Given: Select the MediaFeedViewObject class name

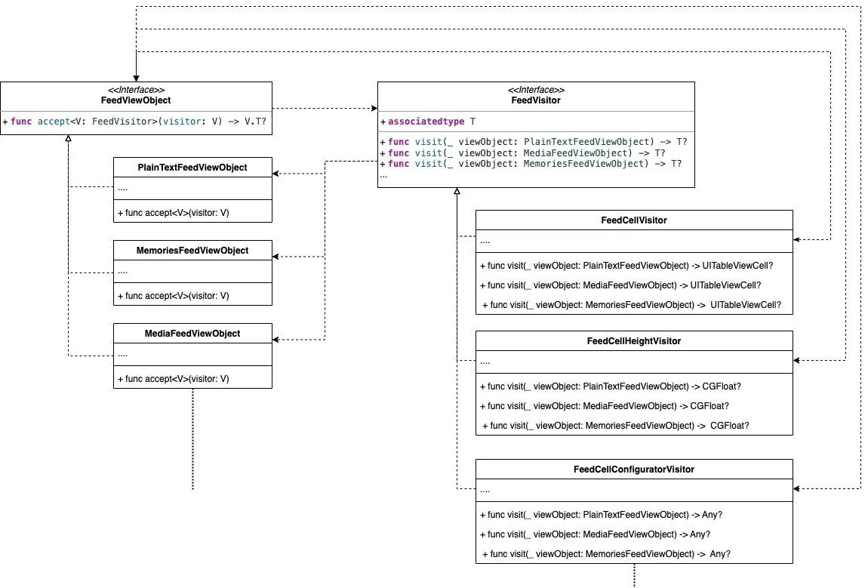Looking at the screenshot, I should pos(192,333).
